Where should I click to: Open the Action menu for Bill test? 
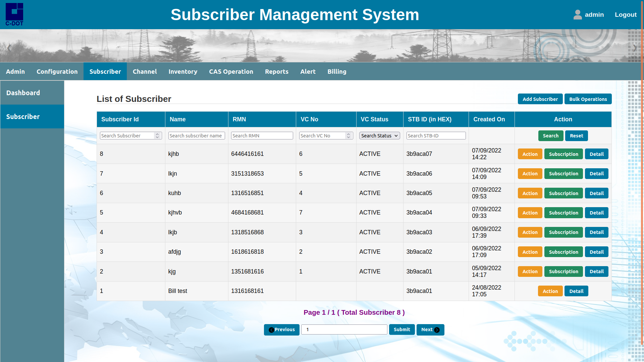pyautogui.click(x=550, y=291)
